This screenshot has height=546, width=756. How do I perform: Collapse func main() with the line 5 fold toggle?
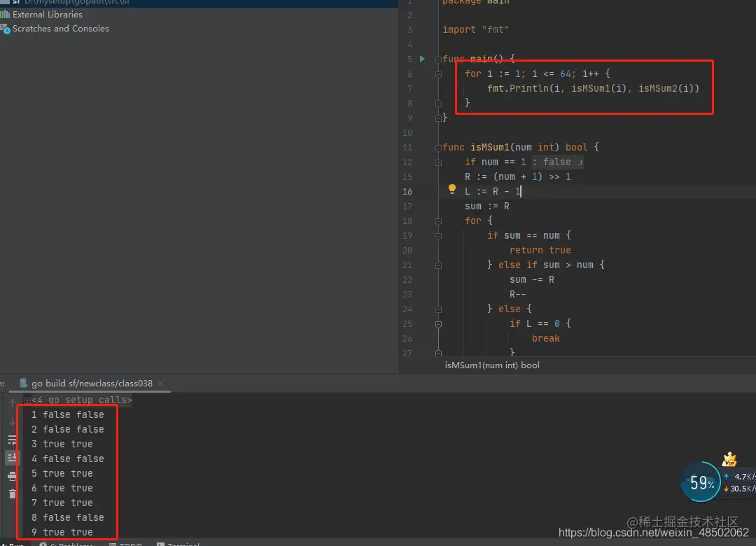tap(438, 59)
